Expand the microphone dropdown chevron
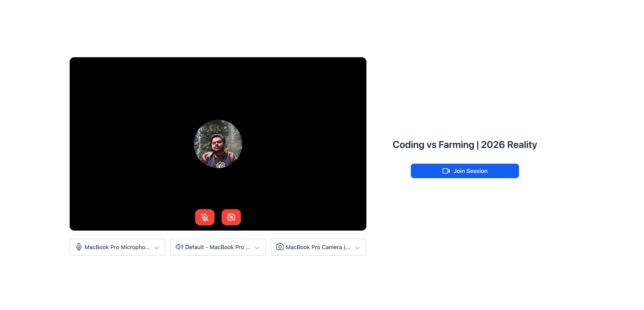Screen dimensions: 644x310 coord(156,248)
